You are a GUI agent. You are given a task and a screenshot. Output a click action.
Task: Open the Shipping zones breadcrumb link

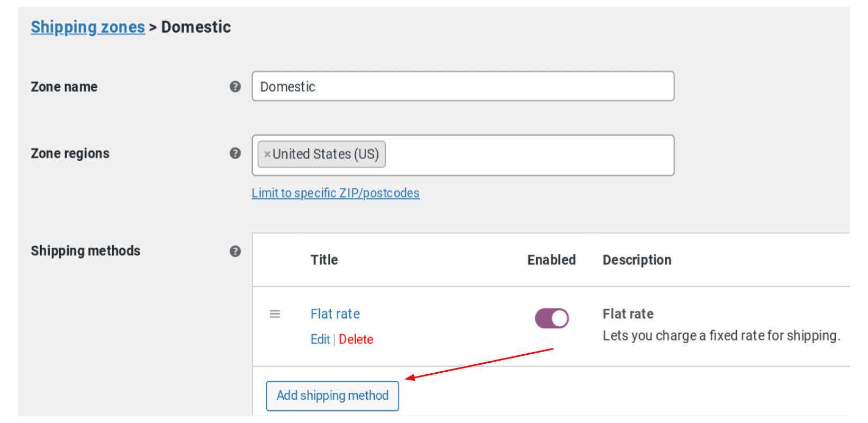(87, 26)
